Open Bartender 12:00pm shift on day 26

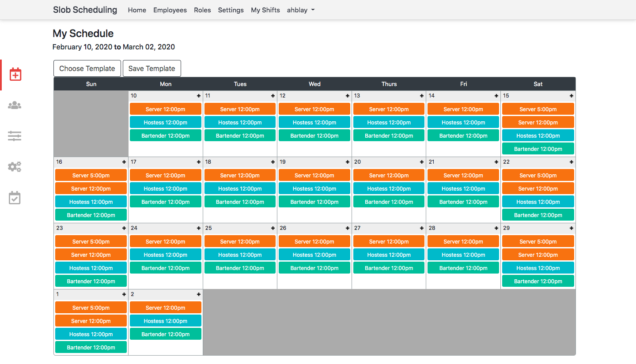314,268
